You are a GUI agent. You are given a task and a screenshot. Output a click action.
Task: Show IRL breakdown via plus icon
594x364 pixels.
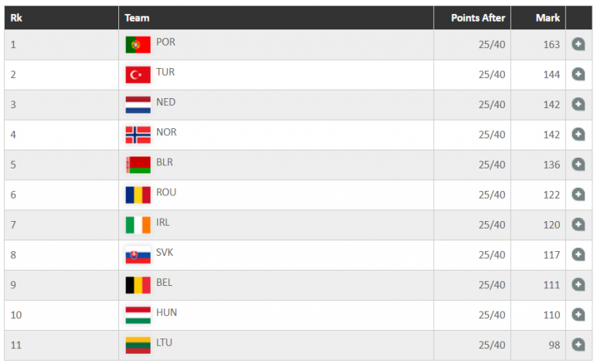point(578,224)
